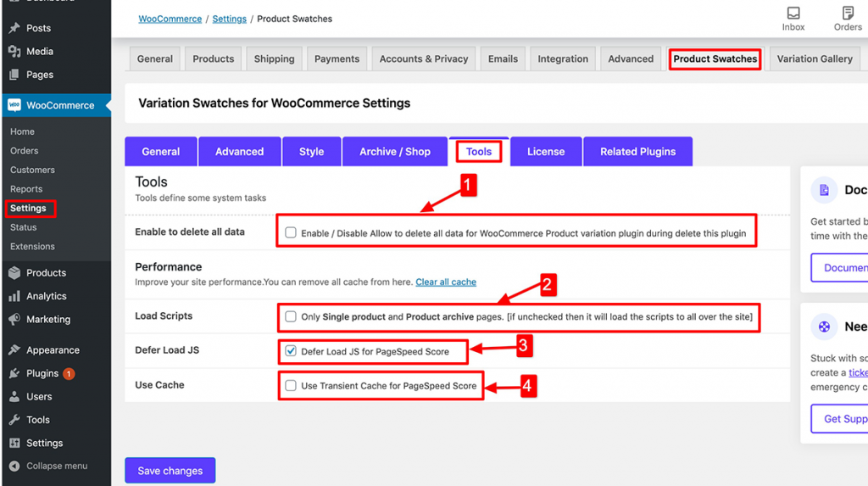Click the Documentation page icon
This screenshot has height=486, width=868.
(x=824, y=190)
